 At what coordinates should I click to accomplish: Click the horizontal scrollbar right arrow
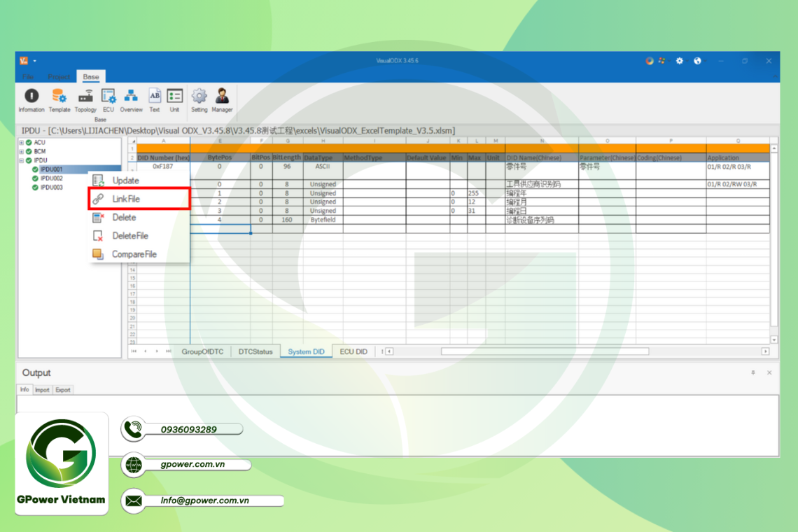[x=765, y=351]
